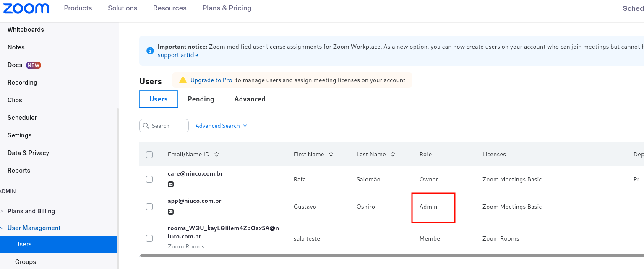Screen dimensions: 644x269
Task: Open Data & Privacy in sidebar
Action: pyautogui.click(x=28, y=153)
